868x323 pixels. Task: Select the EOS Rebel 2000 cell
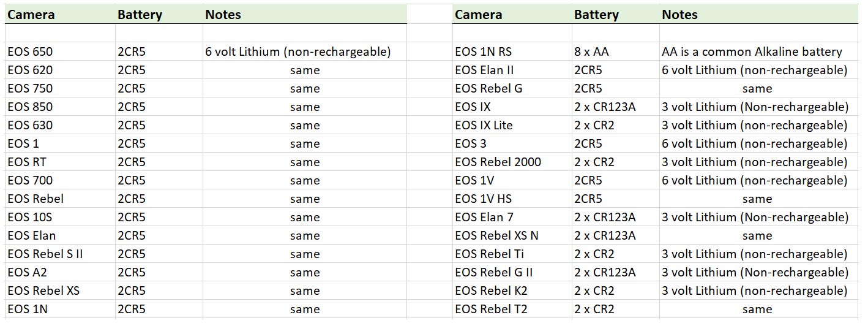pos(498,162)
